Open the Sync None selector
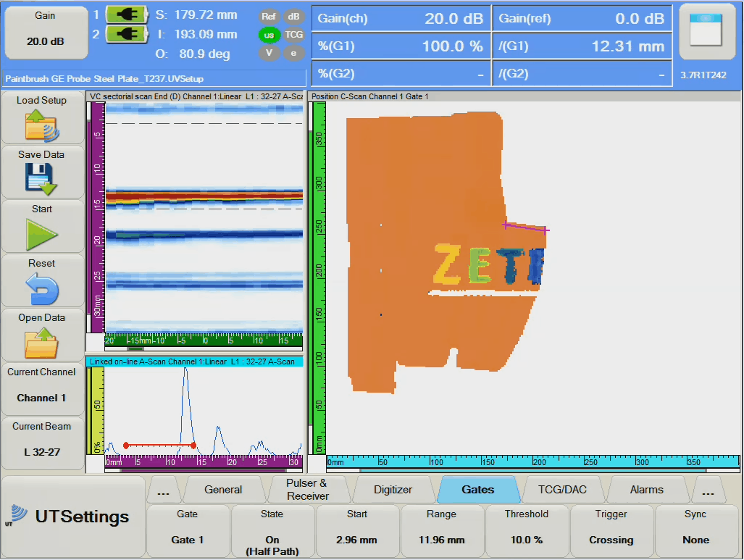Viewport: 744px width, 560px height. pos(695,530)
